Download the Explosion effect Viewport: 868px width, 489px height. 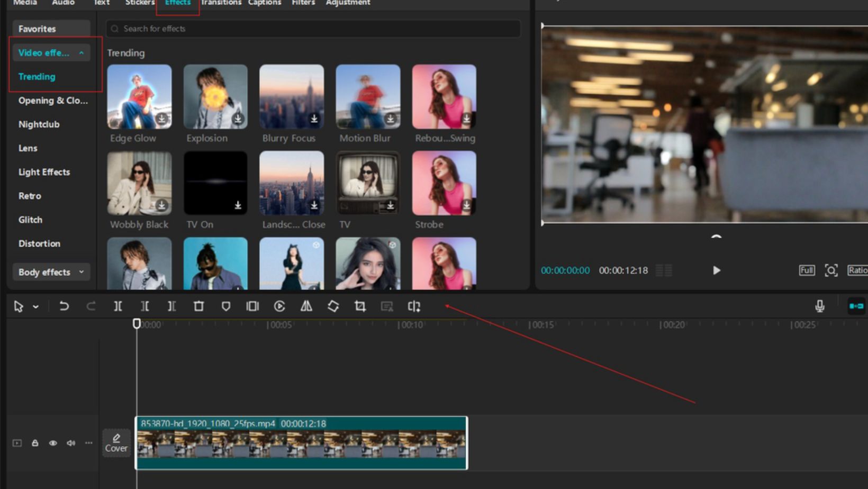click(x=238, y=119)
